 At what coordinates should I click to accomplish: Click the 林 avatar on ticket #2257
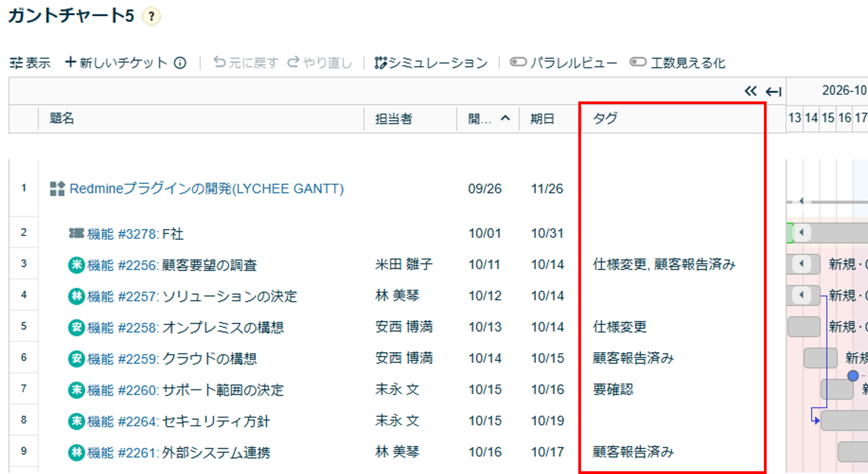click(77, 296)
